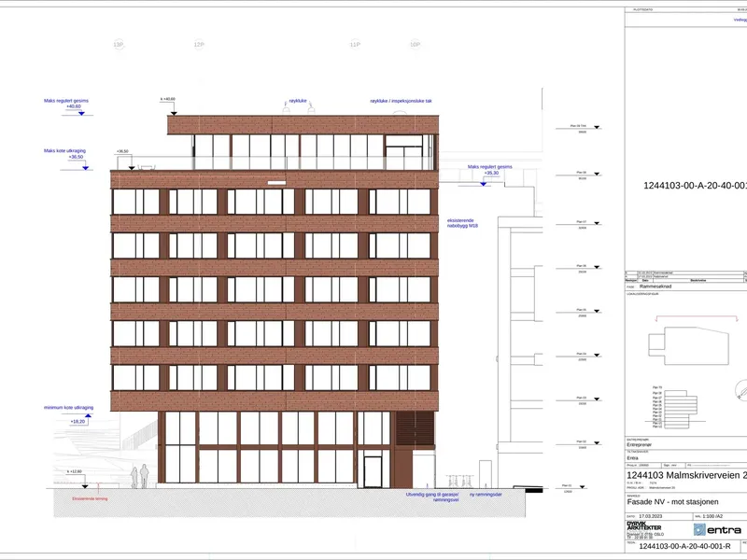Click 'Maks kote utkraging' label
This screenshot has width=747, height=560.
click(65, 150)
